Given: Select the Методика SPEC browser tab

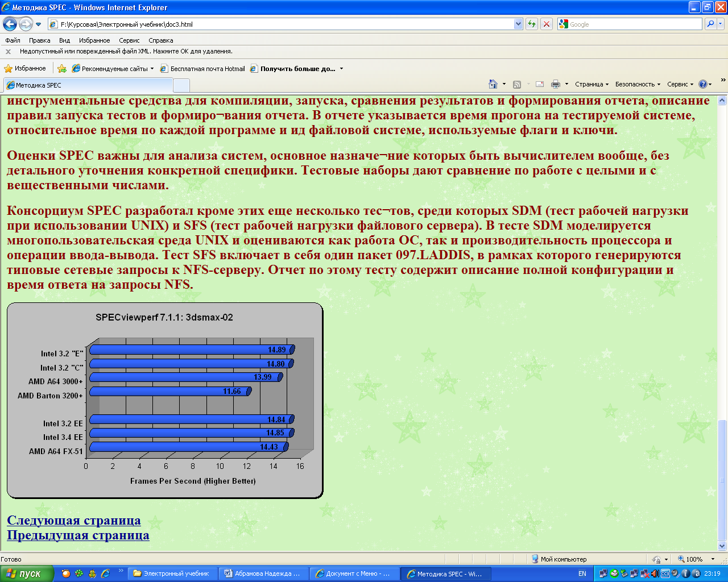Looking at the screenshot, I should 88,85.
